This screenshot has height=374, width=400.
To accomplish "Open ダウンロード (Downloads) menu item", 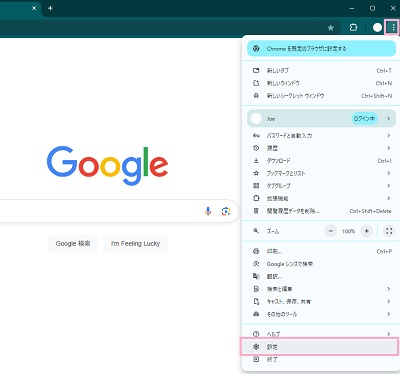I will coord(321,161).
